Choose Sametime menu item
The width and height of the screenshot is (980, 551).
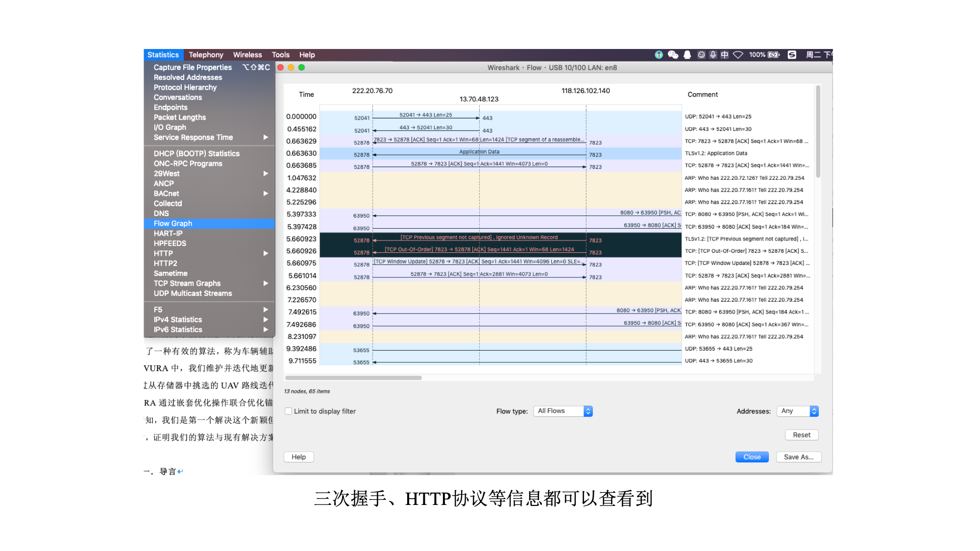[x=209, y=273]
